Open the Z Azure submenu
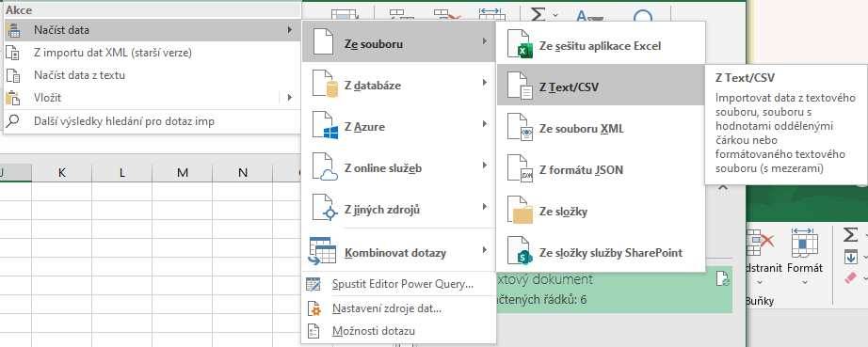Image resolution: width=868 pixels, height=347 pixels. coord(398,126)
